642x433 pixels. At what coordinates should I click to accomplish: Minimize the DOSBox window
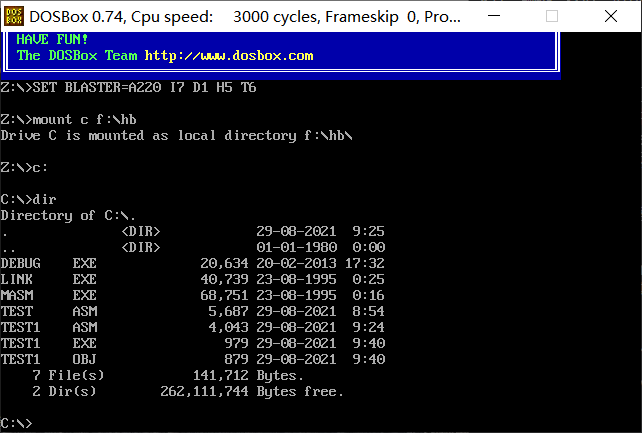coord(494,16)
